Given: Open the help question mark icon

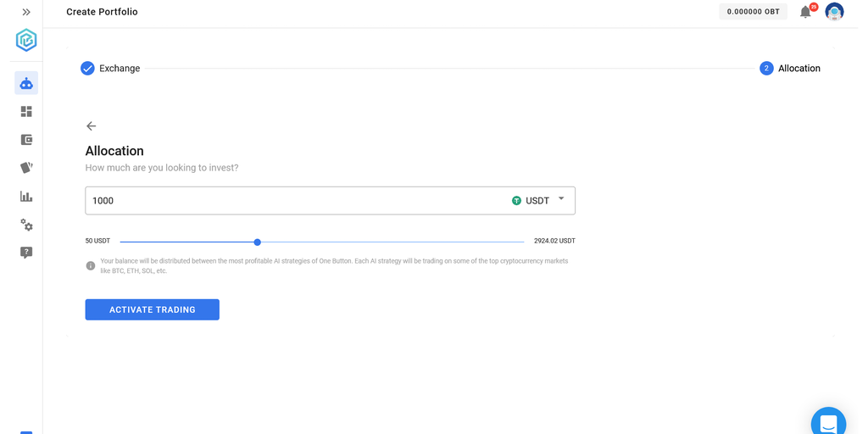Looking at the screenshot, I should pyautogui.click(x=26, y=253).
